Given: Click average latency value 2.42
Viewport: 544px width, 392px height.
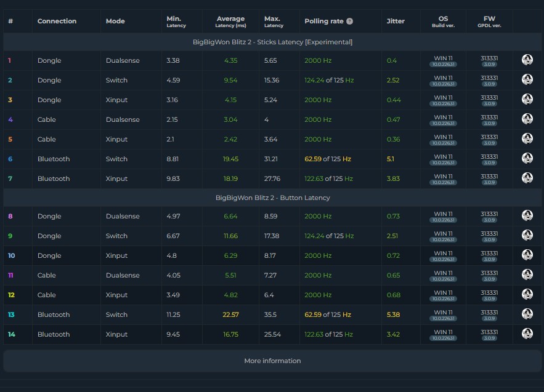Looking at the screenshot, I should [230, 139].
